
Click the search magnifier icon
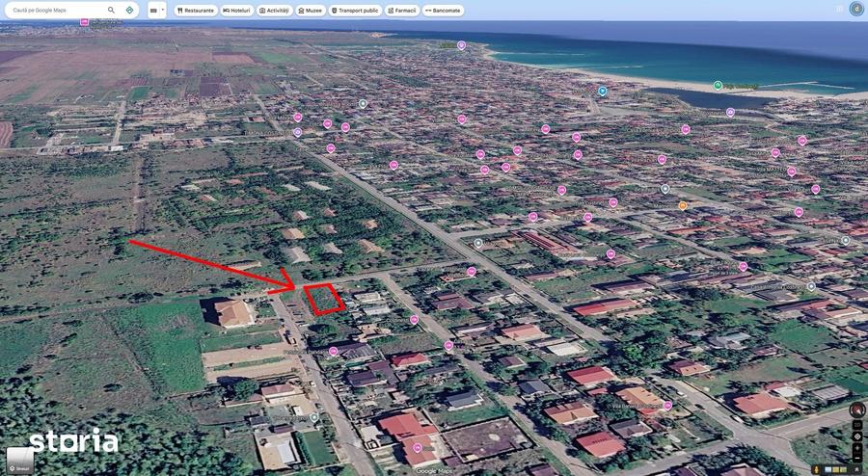coord(111,10)
